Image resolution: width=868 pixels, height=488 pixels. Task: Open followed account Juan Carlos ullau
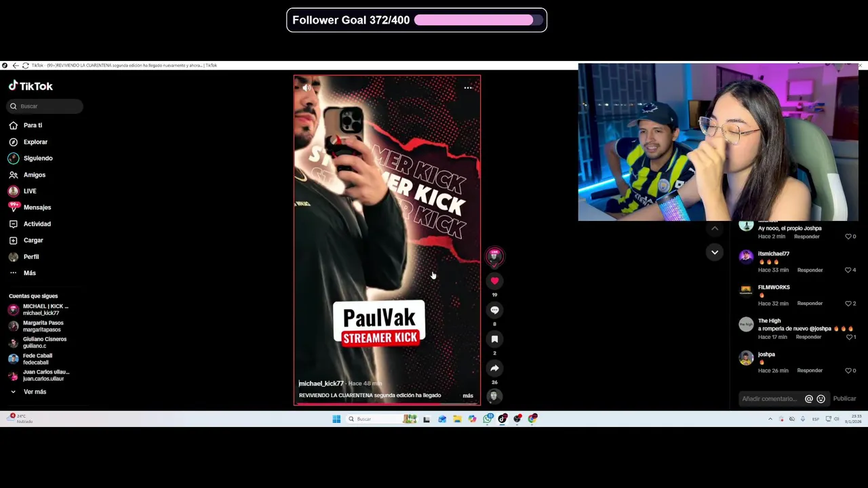(x=39, y=375)
